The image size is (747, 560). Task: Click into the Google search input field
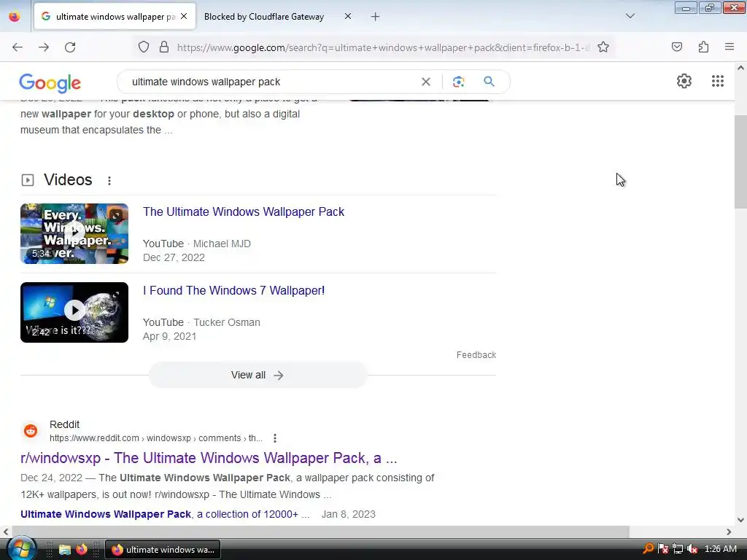(x=271, y=82)
